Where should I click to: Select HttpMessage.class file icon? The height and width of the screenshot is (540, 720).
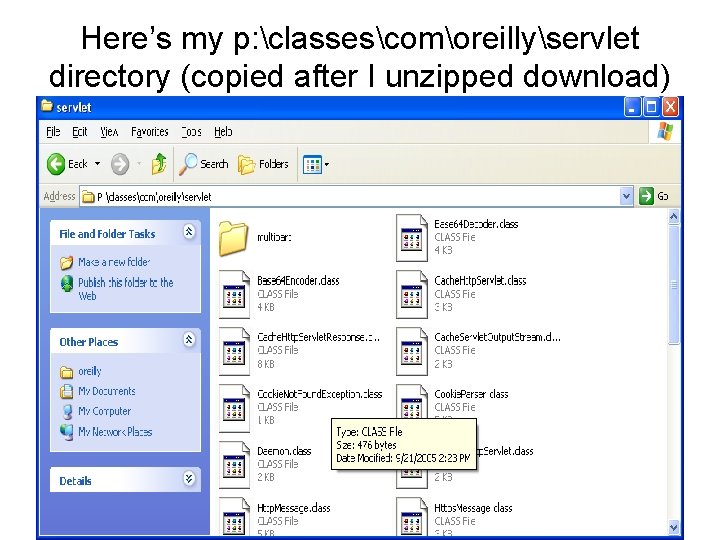click(234, 517)
